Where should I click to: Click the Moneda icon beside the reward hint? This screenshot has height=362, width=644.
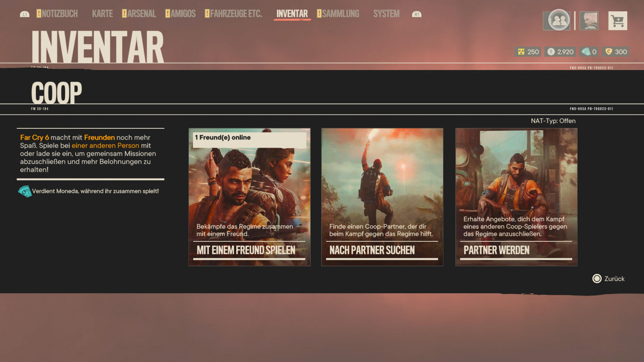pos(25,191)
